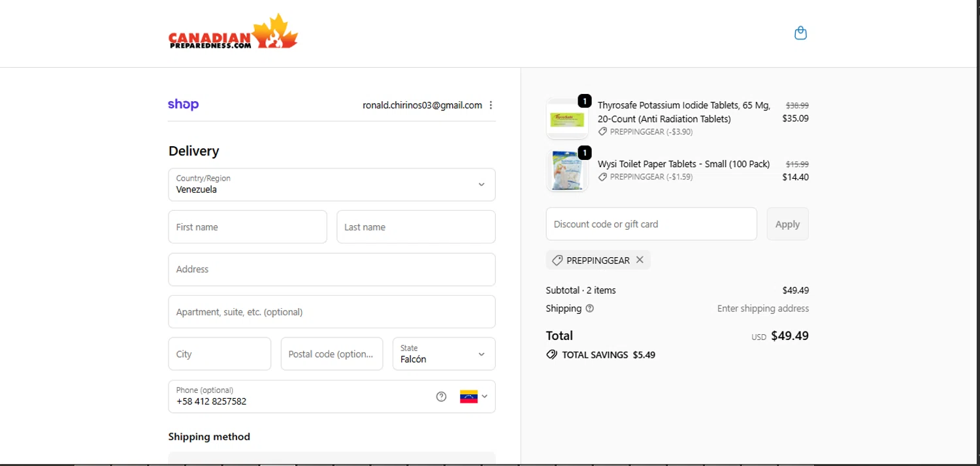Click the email ronald.chirinos03@gmail.com
This screenshot has height=466, width=980.
point(422,105)
